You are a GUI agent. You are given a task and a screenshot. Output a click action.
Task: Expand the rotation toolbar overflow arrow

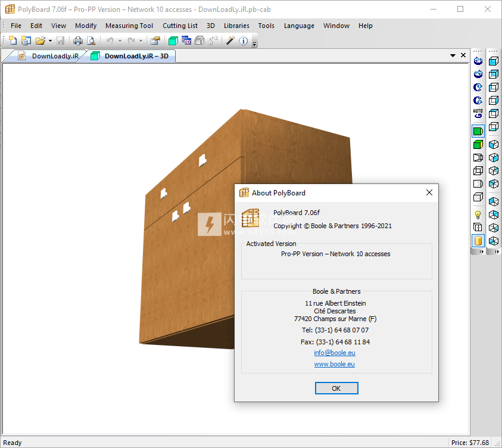click(x=481, y=251)
